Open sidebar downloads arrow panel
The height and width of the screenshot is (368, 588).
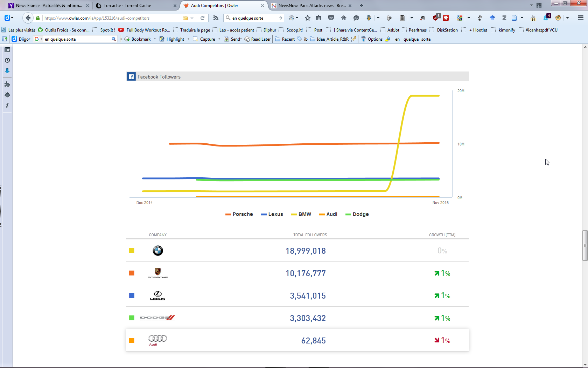[x=7, y=71]
